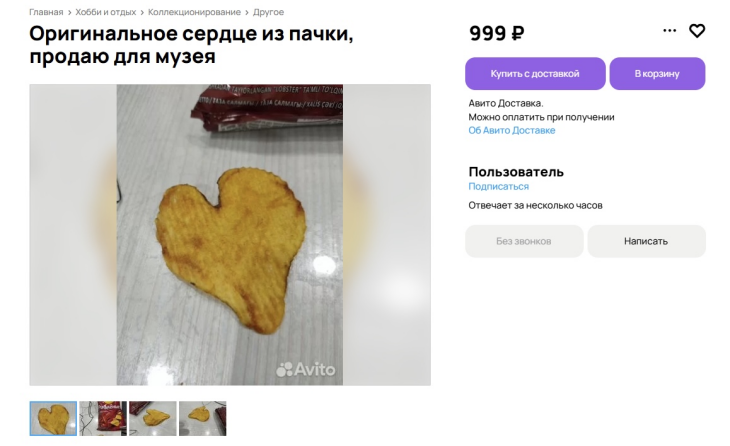Open the main heart-shaped chip photo

(x=230, y=235)
